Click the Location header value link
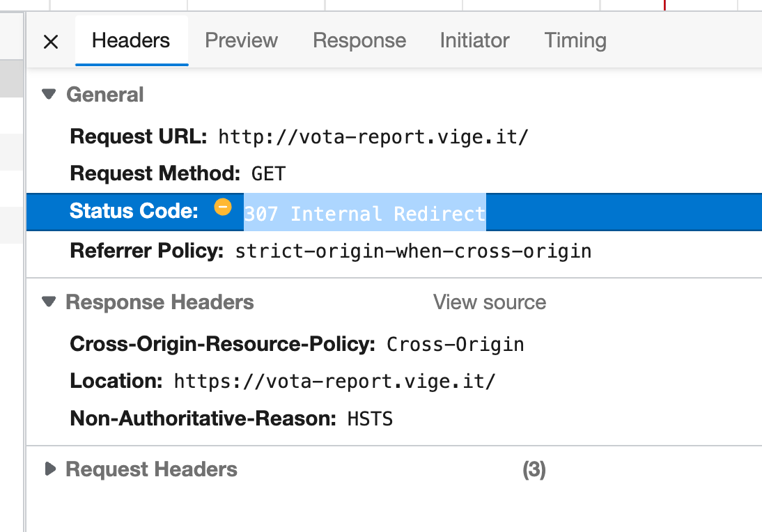Screen dimensions: 762x532 [334, 381]
